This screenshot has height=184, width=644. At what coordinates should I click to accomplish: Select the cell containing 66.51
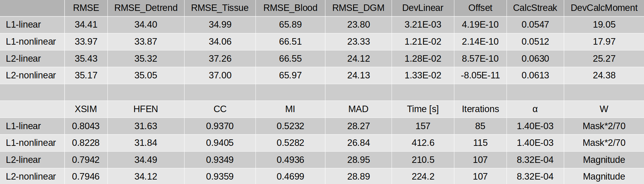point(290,42)
